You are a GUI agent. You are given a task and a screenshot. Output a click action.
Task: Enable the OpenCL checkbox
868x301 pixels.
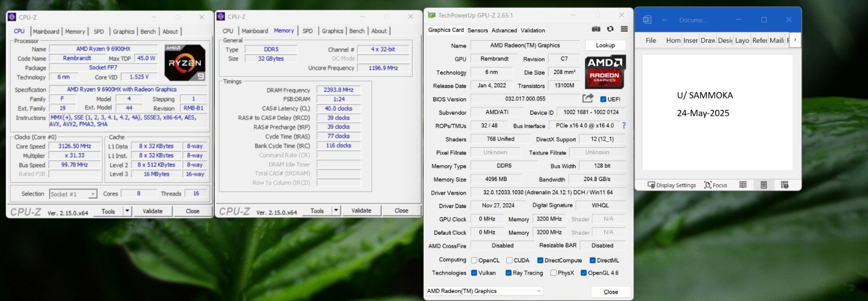[x=474, y=260]
